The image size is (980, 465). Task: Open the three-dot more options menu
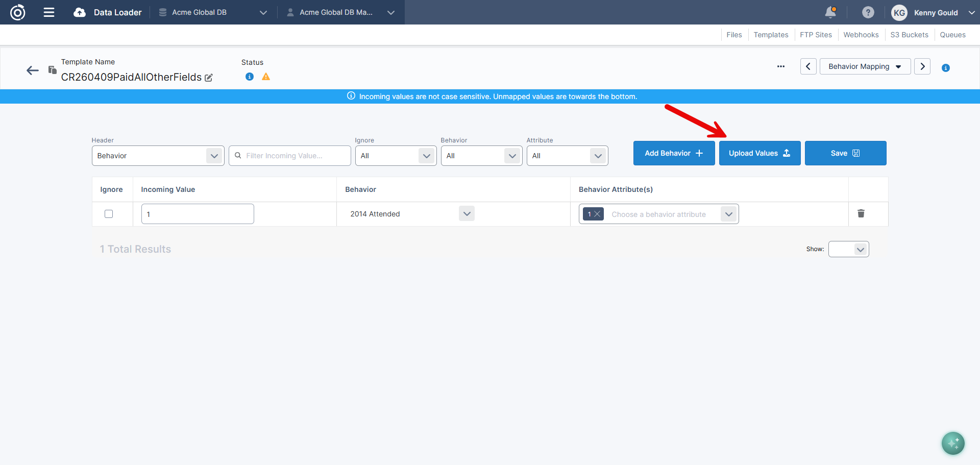coord(780,67)
